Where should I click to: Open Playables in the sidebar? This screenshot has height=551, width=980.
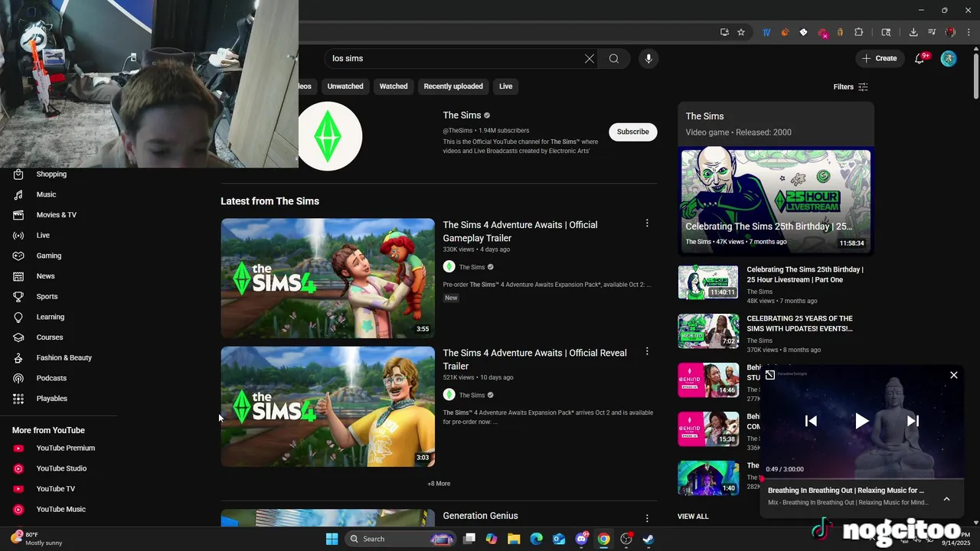click(x=51, y=399)
